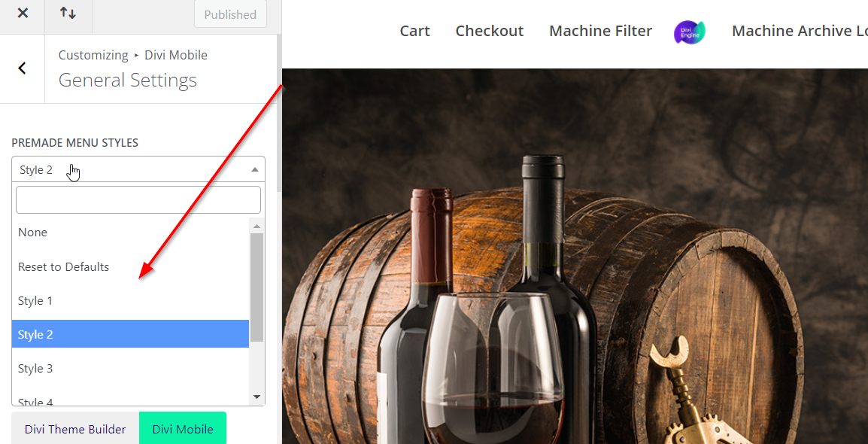Click the import/export arrows icon

pyautogui.click(x=68, y=13)
